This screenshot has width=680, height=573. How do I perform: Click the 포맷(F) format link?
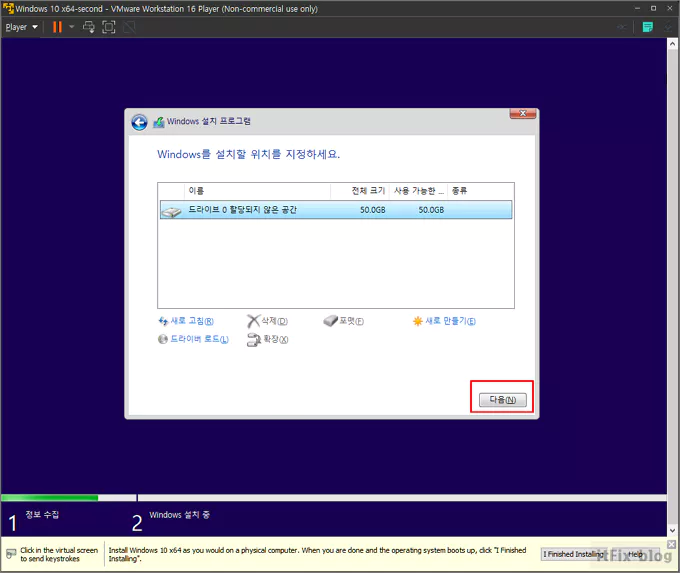tap(351, 321)
